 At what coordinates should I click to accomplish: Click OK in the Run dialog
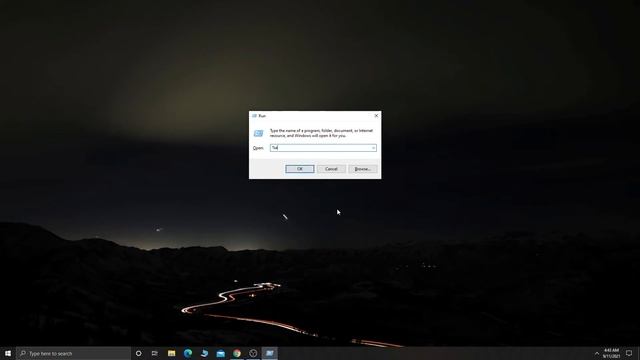coord(300,169)
